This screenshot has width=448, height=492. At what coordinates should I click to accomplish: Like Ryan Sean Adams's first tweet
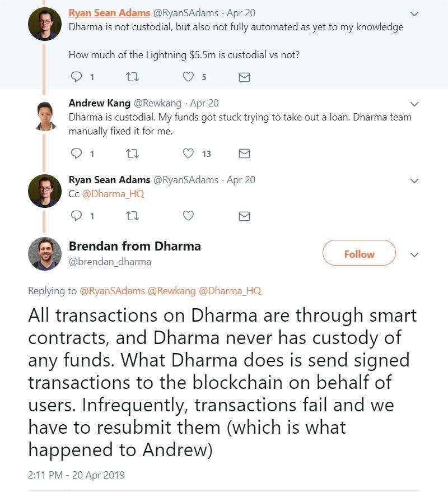(x=188, y=77)
